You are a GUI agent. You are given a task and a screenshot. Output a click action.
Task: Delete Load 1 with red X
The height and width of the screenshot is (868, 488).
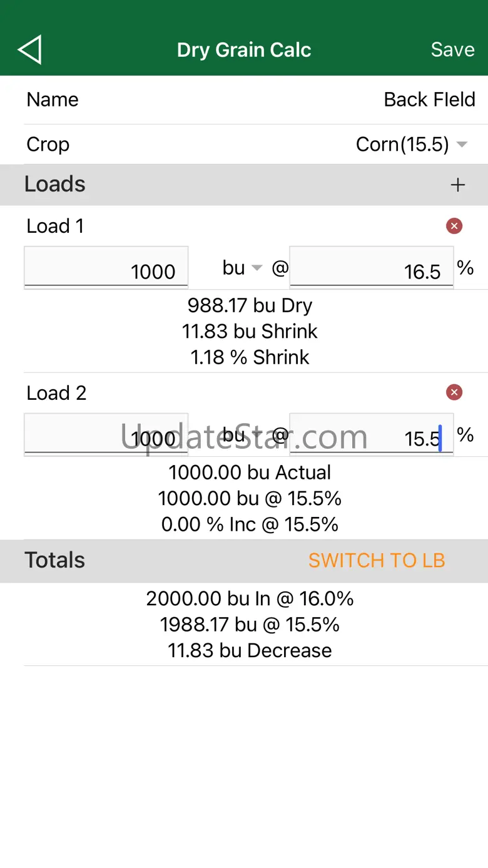(x=454, y=226)
